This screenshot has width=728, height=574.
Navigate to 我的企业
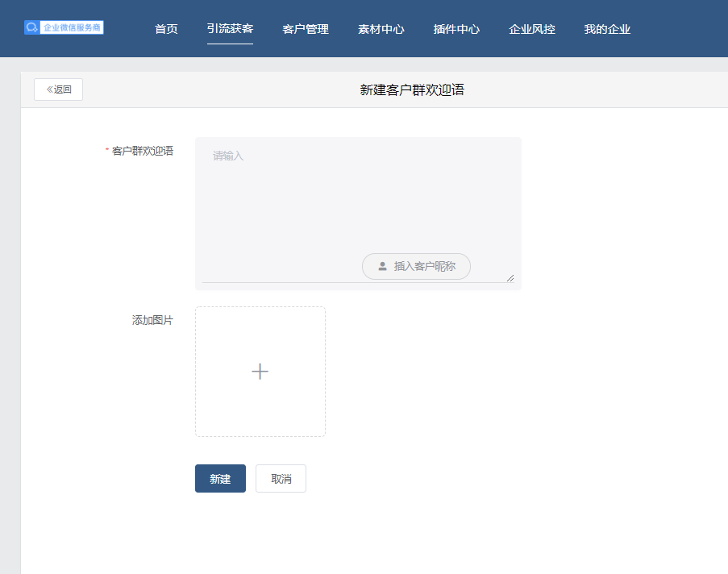[x=607, y=29]
